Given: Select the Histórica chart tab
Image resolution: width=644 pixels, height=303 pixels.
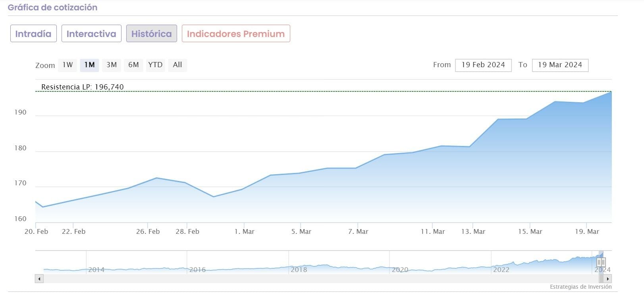Looking at the screenshot, I should click(x=151, y=34).
